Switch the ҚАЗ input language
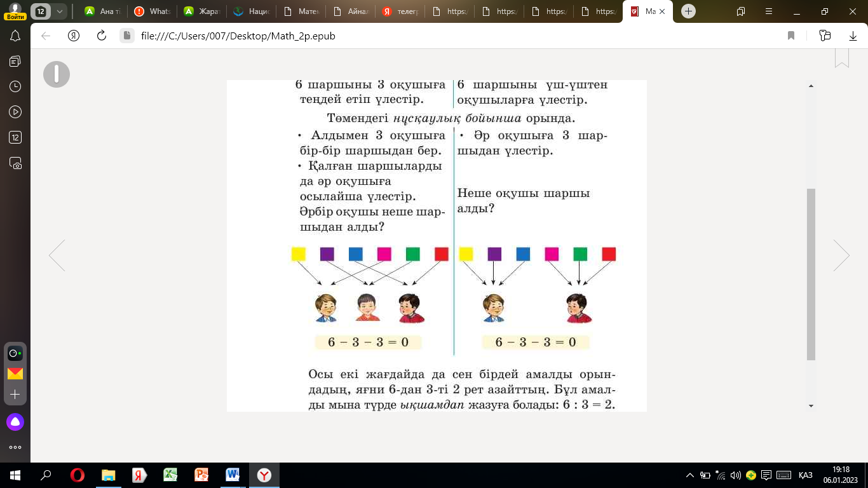This screenshot has width=868, height=488. coord(805,475)
